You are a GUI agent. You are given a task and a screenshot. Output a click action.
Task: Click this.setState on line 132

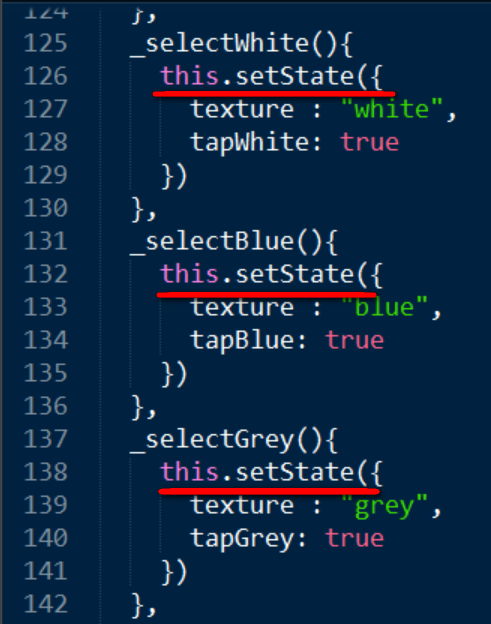click(x=257, y=274)
